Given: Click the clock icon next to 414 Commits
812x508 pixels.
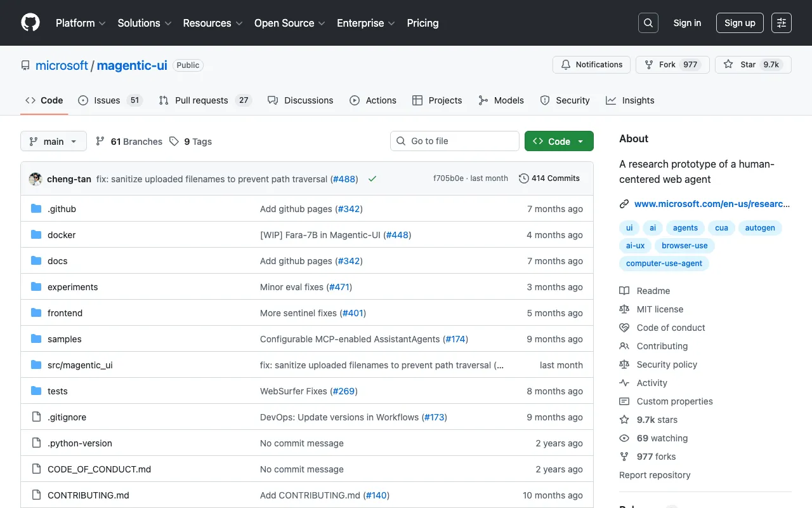Looking at the screenshot, I should tap(523, 178).
